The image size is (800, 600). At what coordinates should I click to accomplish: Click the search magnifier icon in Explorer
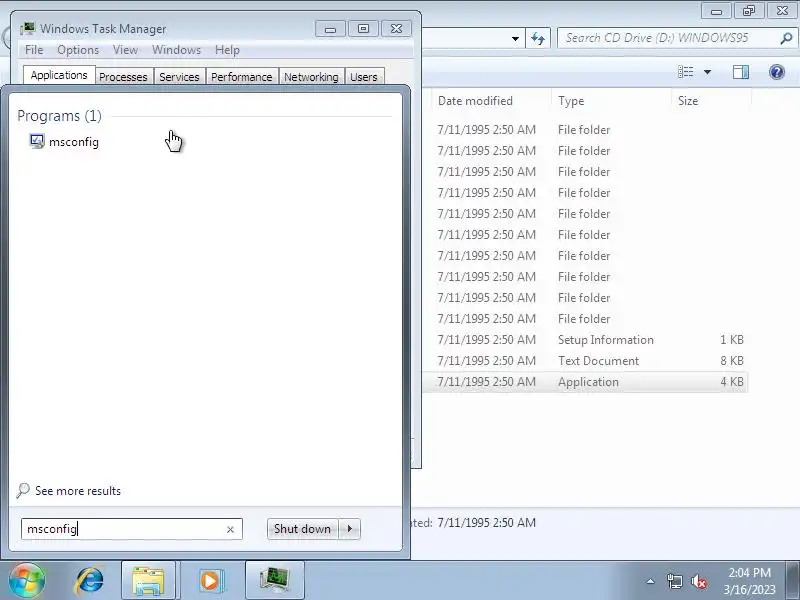[786, 38]
